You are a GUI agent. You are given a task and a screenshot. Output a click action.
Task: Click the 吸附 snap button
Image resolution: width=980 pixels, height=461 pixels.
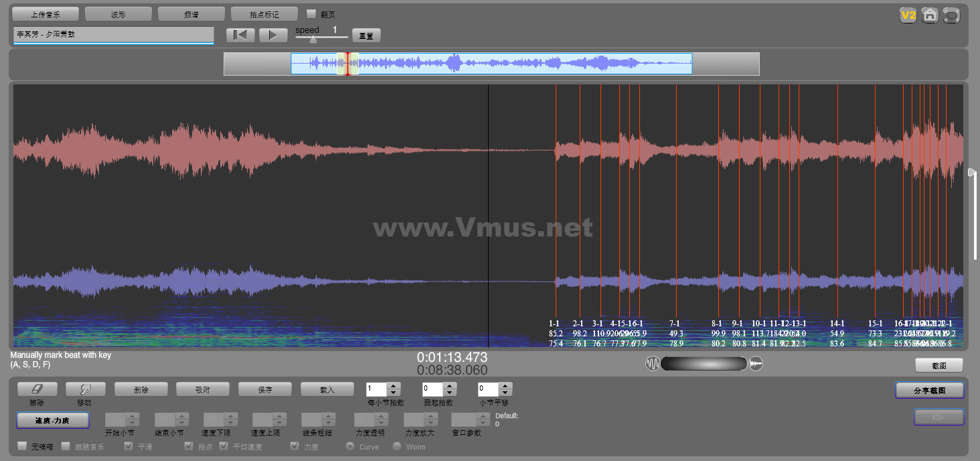pyautogui.click(x=203, y=389)
